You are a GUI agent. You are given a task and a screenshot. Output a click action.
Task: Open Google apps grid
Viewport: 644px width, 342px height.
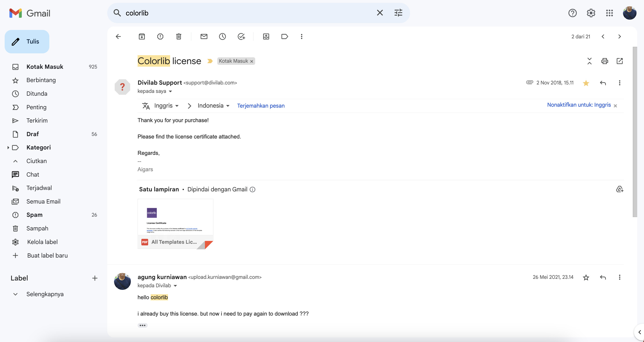coord(609,13)
